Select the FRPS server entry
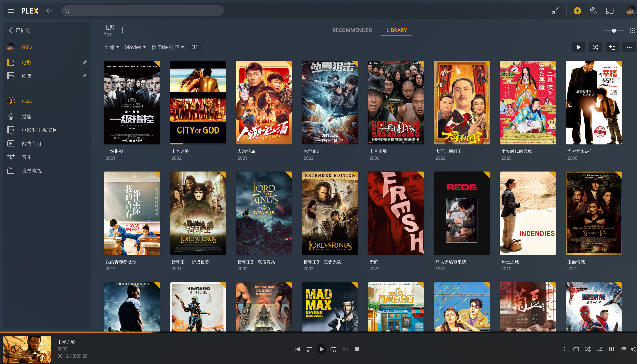Image resolution: width=637 pixels, height=364 pixels. (x=27, y=47)
